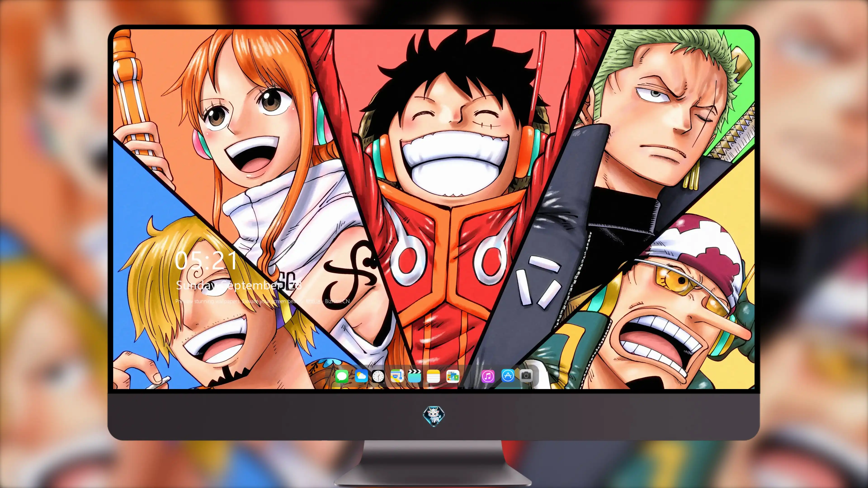
Task: Click the dragon logo on the monitor chin
Action: point(434,416)
